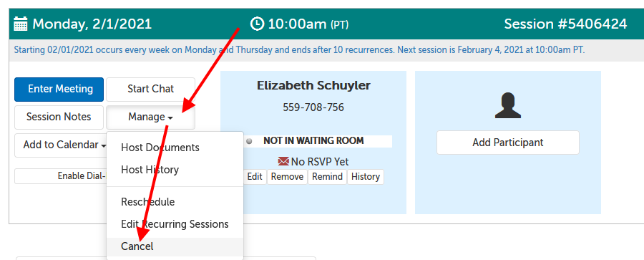Click the Add Participant button

[507, 143]
